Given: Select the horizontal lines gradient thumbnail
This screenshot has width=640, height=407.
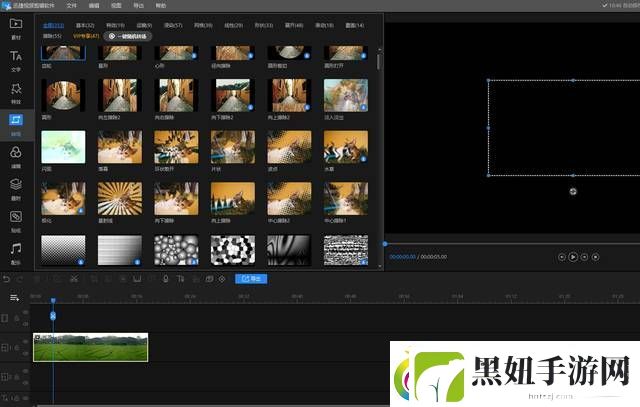Looking at the screenshot, I should tap(120, 250).
